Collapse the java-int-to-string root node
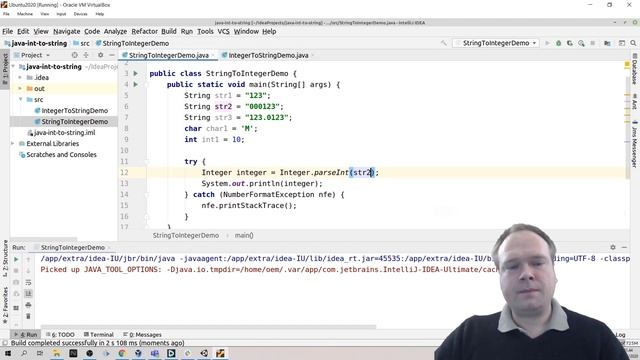The image size is (640, 360). (x=13, y=66)
